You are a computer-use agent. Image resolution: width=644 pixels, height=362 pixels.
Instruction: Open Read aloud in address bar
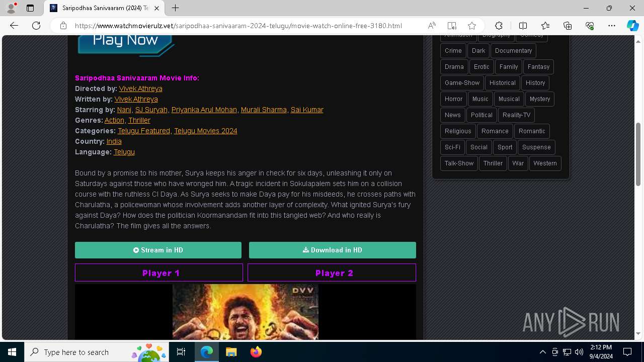432,26
